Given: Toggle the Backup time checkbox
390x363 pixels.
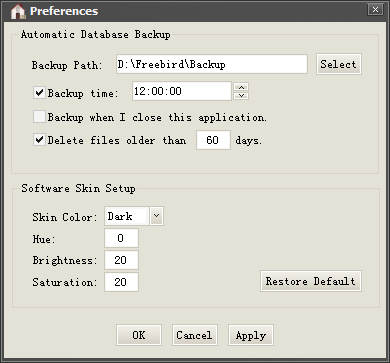Looking at the screenshot, I should click(39, 92).
